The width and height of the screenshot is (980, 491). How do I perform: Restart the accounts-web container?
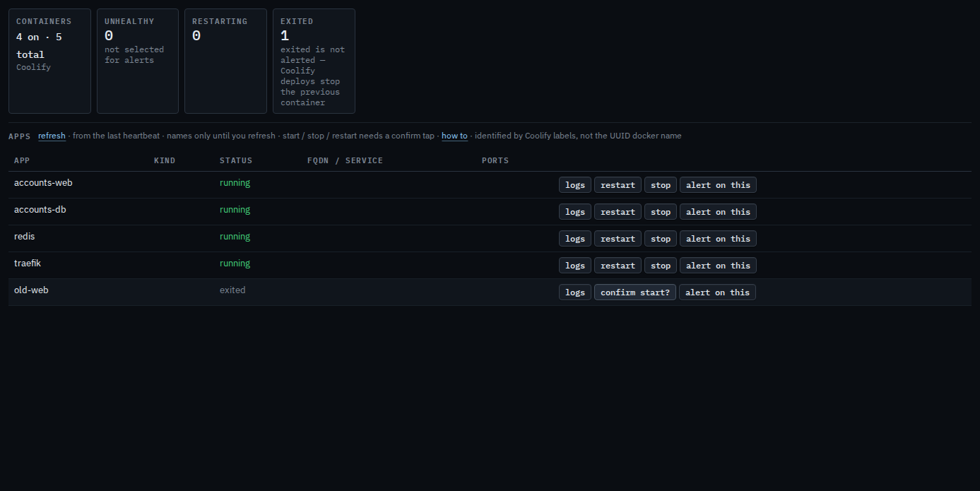click(x=618, y=185)
